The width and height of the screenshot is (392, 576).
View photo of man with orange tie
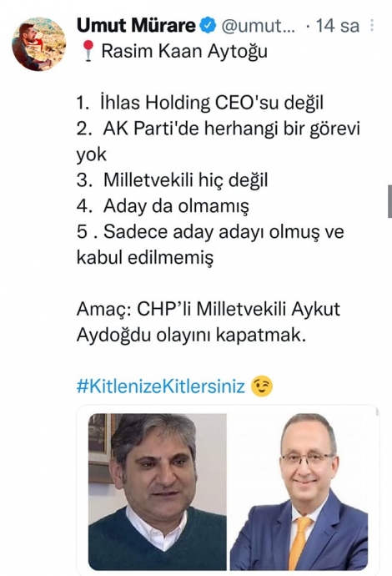point(299,492)
